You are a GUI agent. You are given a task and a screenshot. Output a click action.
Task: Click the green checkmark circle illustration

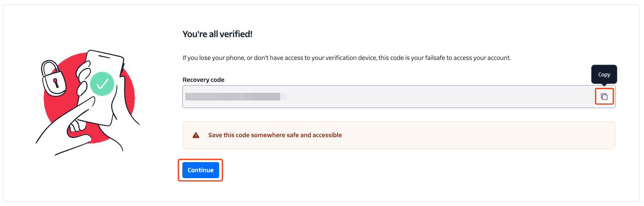pyautogui.click(x=102, y=84)
